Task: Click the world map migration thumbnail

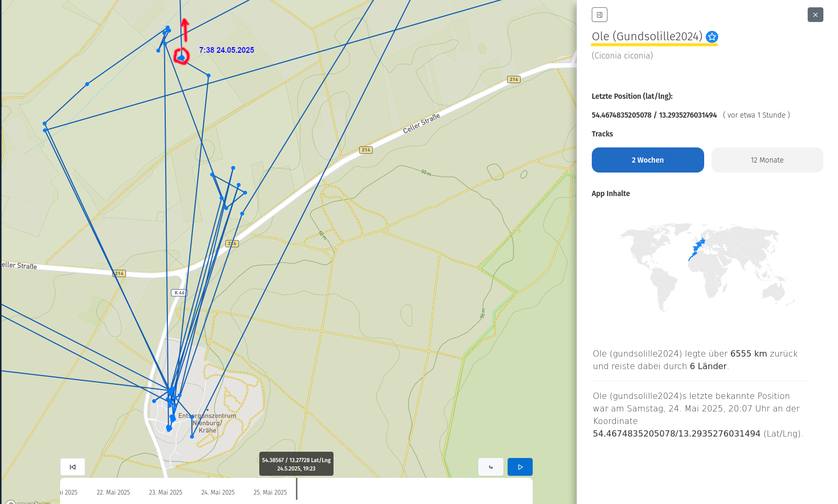Action: [707, 267]
